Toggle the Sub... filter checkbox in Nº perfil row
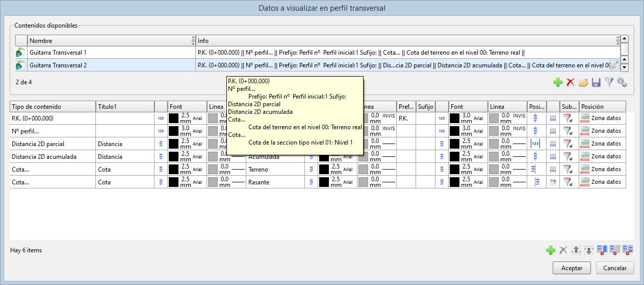644x285 pixels. pos(569,131)
